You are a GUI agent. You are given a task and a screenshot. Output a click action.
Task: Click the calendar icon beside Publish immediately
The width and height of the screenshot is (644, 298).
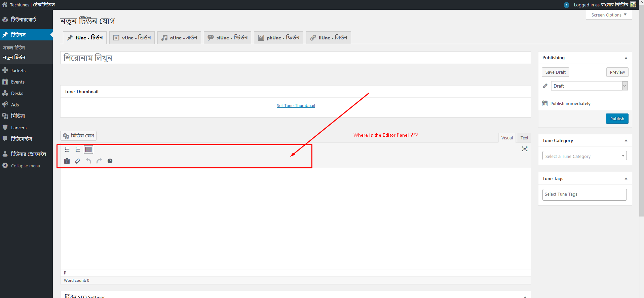coord(545,103)
